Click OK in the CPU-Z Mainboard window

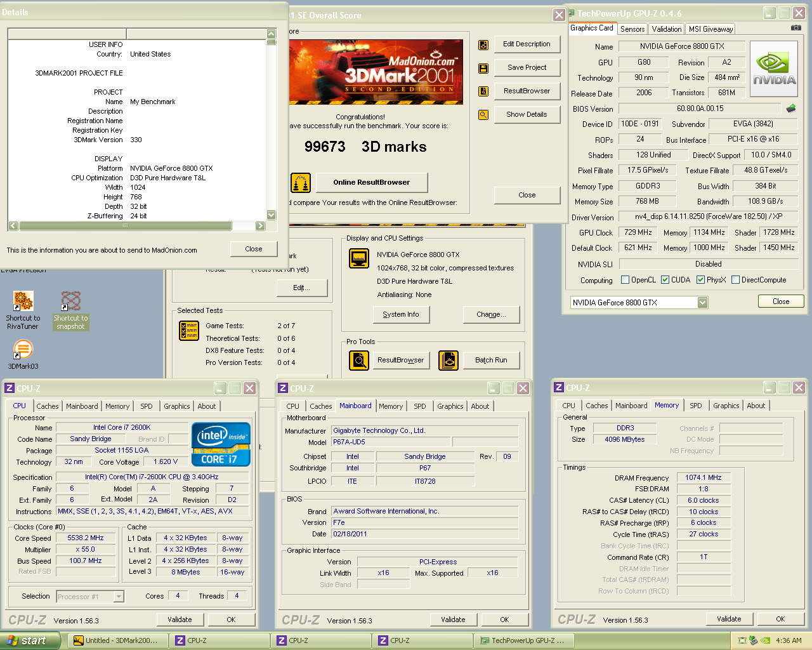click(x=504, y=620)
